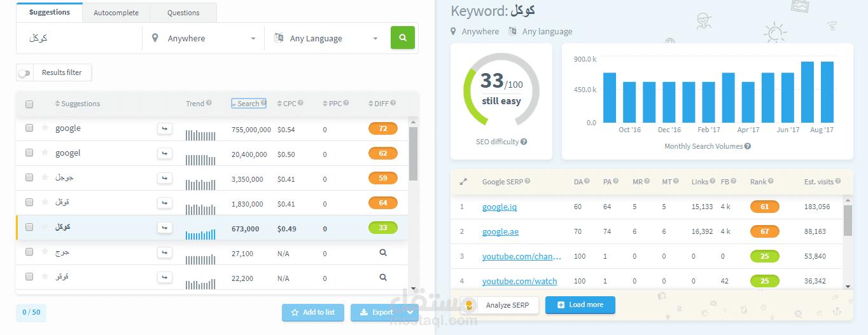
Task: Sort by Search column header
Action: [x=248, y=104]
